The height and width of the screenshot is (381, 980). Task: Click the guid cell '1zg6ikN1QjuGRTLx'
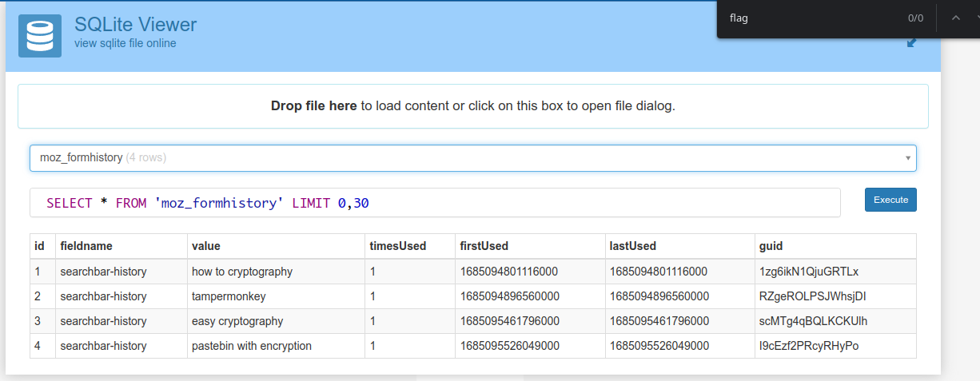click(809, 272)
